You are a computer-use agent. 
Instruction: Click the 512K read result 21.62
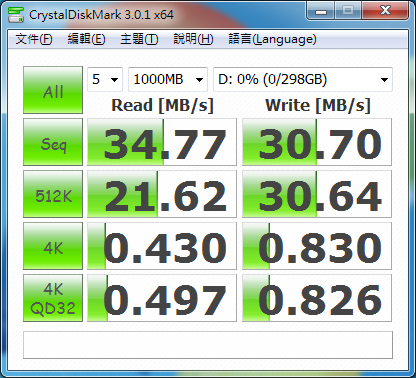click(x=162, y=194)
